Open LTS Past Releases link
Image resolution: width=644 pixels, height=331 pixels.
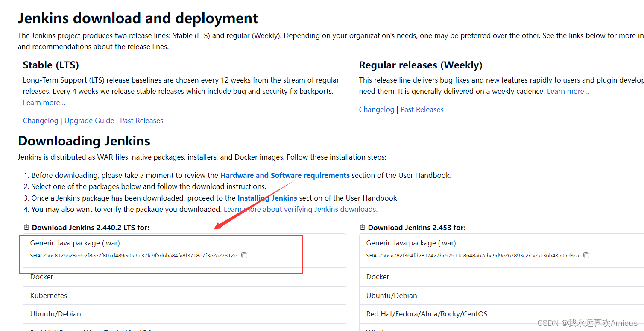tap(142, 121)
